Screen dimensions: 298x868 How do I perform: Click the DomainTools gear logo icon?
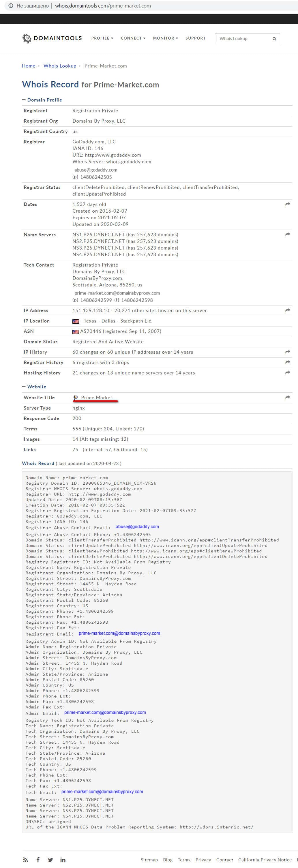(x=26, y=38)
